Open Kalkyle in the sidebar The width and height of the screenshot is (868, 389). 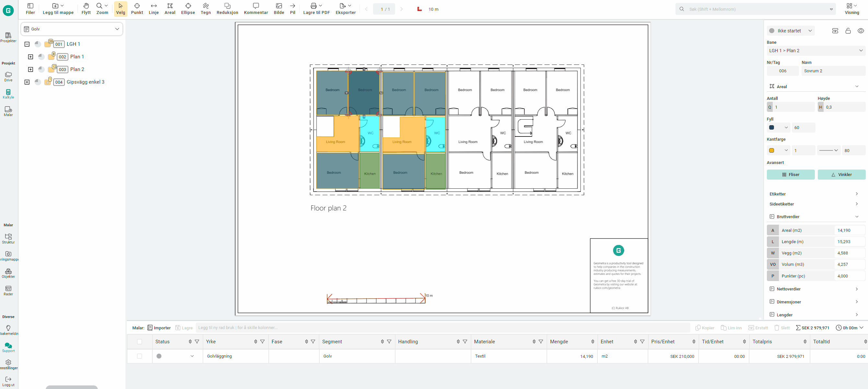click(x=8, y=94)
